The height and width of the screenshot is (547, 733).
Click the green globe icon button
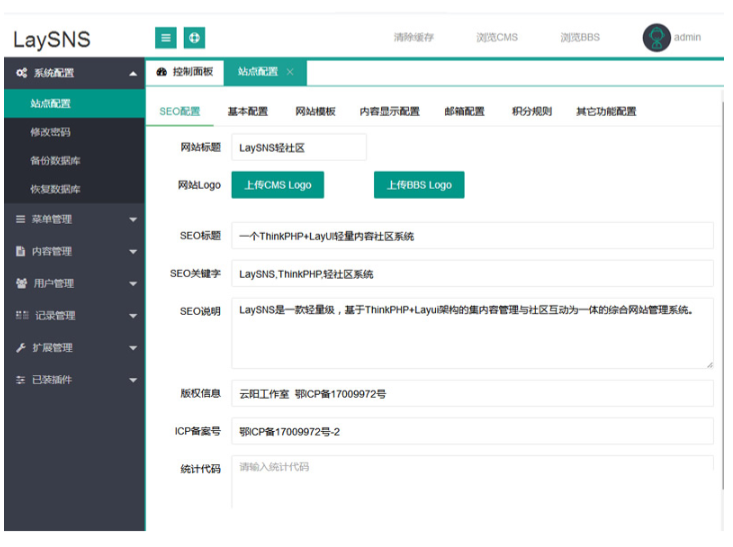click(x=194, y=38)
